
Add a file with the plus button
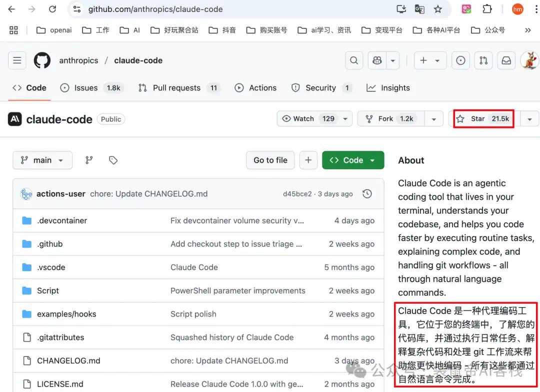click(308, 160)
